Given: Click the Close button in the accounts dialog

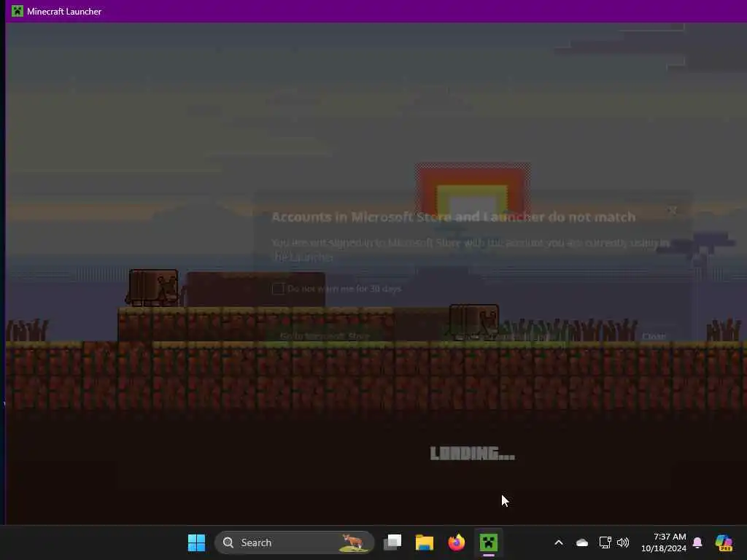Looking at the screenshot, I should [654, 337].
